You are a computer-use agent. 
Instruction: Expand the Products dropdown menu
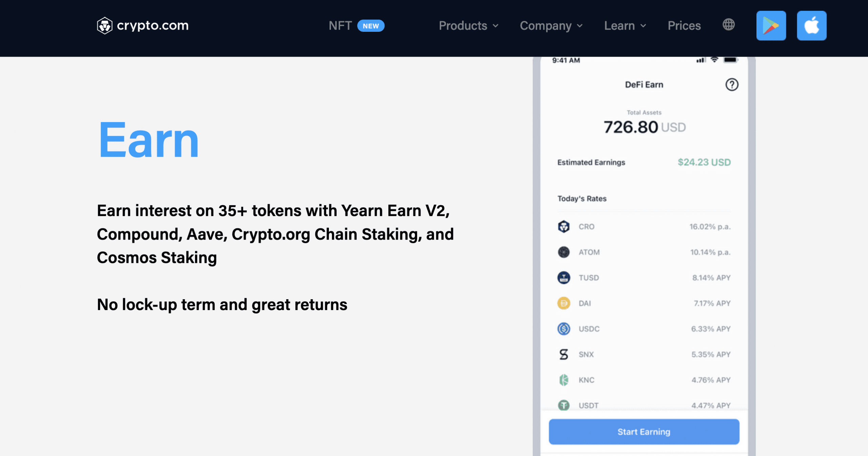point(469,26)
